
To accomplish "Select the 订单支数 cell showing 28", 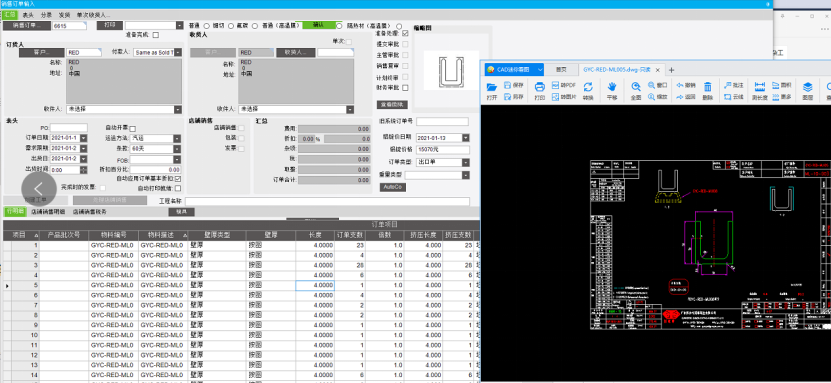I will click(x=350, y=265).
